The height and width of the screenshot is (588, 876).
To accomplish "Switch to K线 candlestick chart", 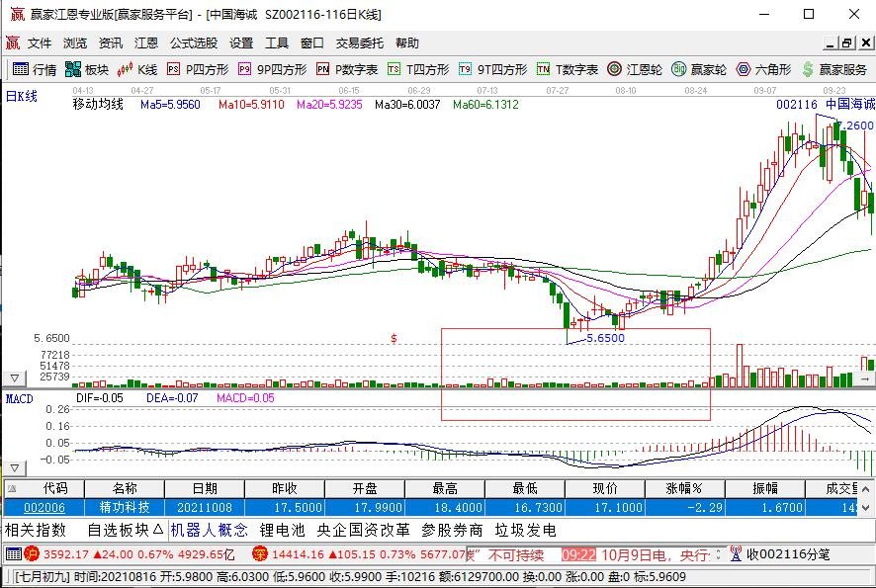I will (137, 69).
